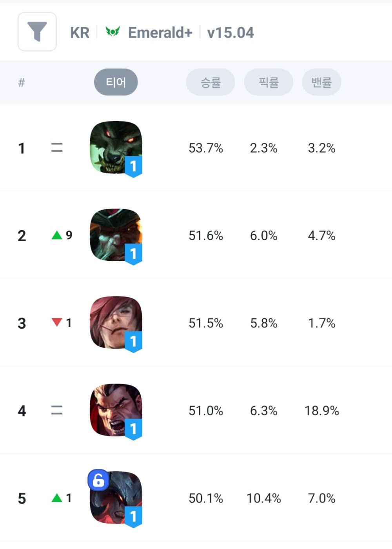Image resolution: width=392 pixels, height=549 pixels.
Task: Sort by 승률 (win rate) pill
Action: click(x=211, y=82)
